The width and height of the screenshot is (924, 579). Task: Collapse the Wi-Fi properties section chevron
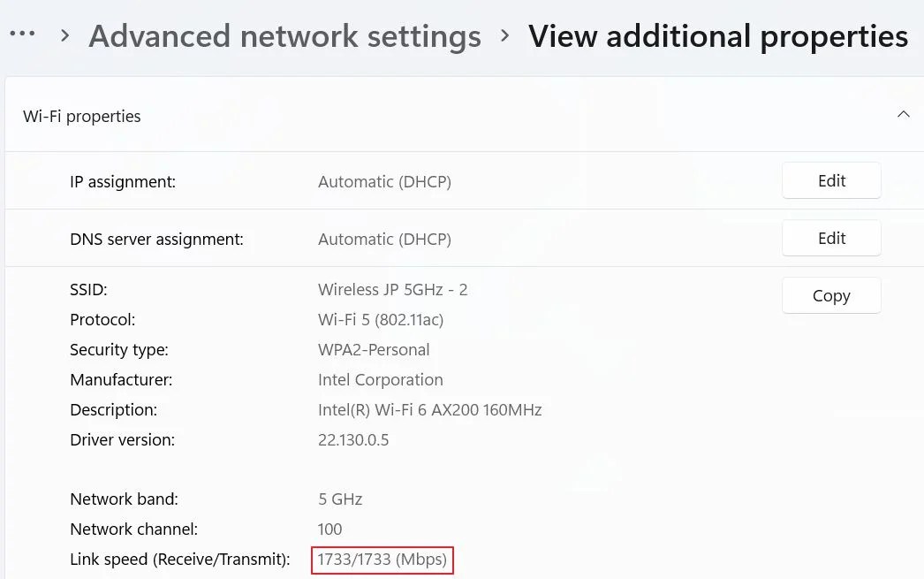click(x=904, y=114)
